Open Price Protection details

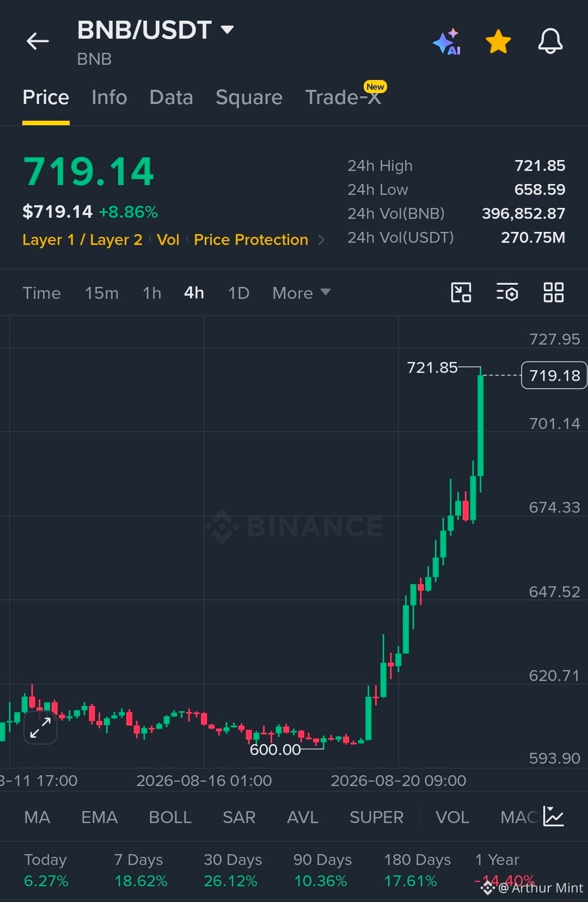(x=251, y=240)
